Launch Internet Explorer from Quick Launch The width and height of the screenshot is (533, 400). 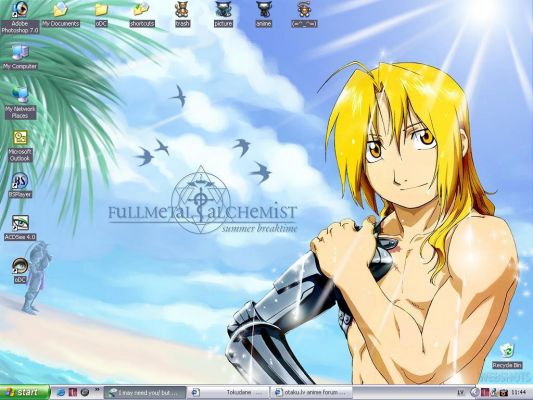pos(61,392)
